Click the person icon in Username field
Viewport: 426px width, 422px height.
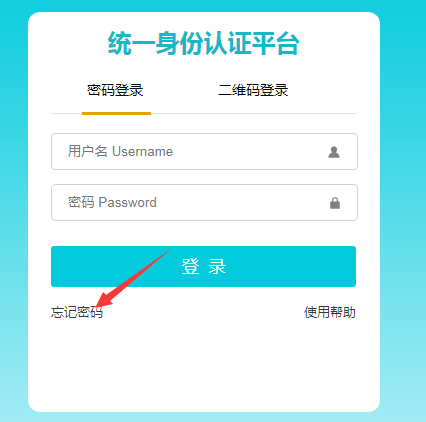[x=334, y=152]
